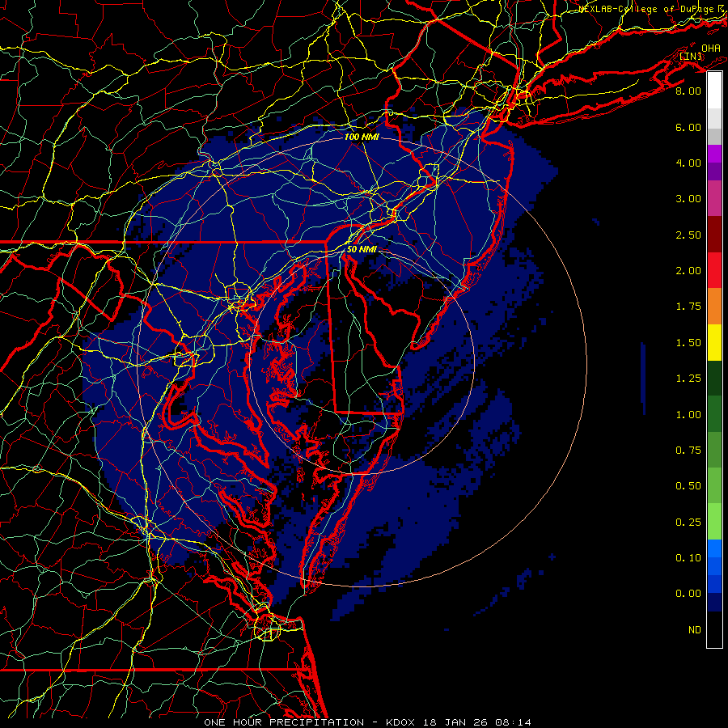This screenshot has height=728, width=728.
Task: Click the 100 NMI range ring label
Action: click(362, 137)
